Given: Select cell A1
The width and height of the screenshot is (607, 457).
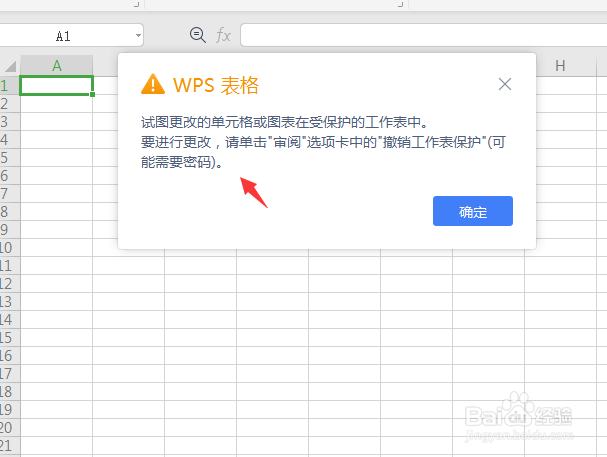Looking at the screenshot, I should tap(57, 86).
